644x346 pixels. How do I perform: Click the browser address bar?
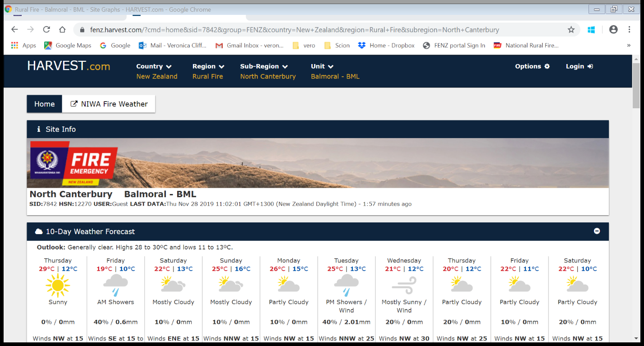[293, 30]
